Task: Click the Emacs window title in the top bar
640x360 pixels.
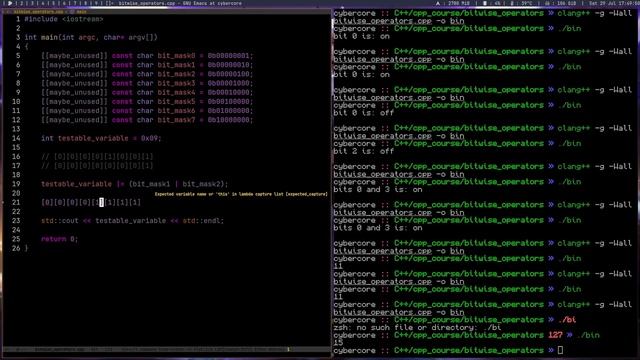Action: (180, 3)
